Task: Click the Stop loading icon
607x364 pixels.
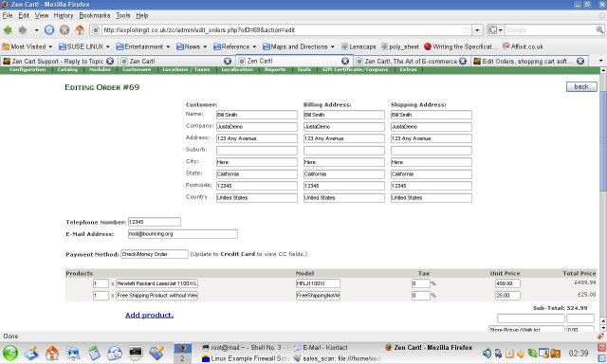Action: [x=64, y=29]
